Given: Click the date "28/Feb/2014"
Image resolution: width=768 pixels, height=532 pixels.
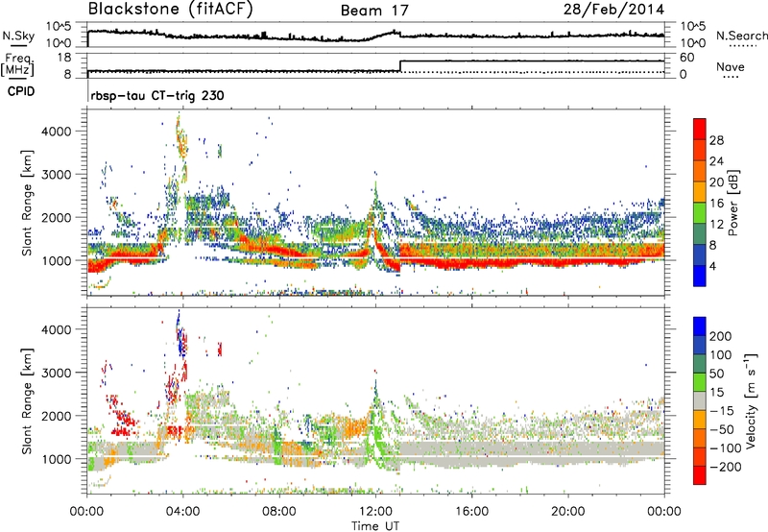Looking at the screenshot, I should tap(613, 10).
